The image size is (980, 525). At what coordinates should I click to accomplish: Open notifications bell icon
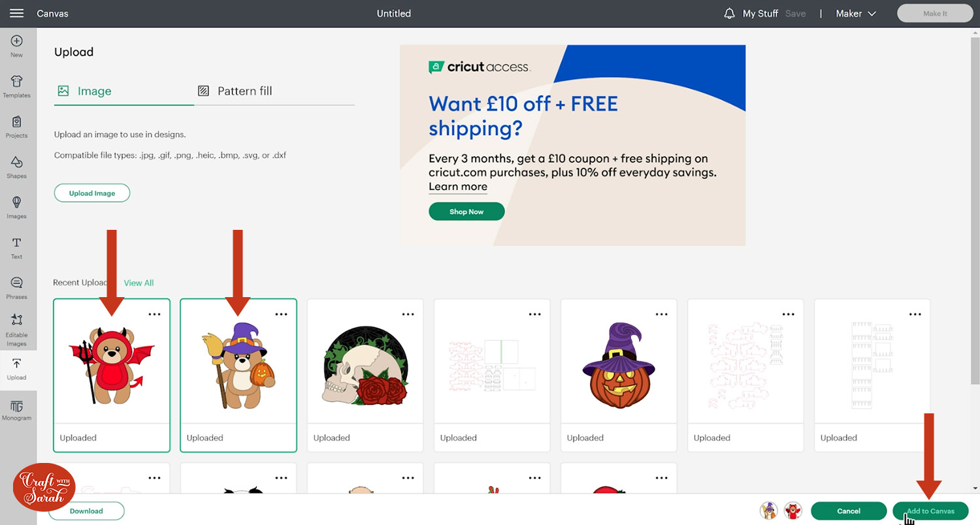coord(729,13)
